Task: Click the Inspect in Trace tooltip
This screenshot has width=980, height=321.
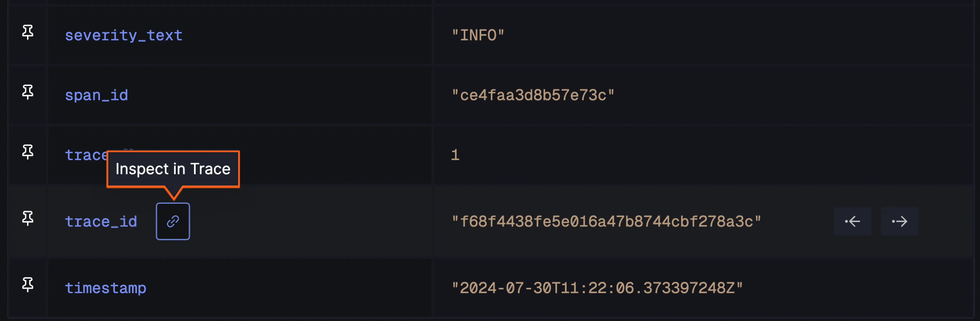Action: pyautogui.click(x=173, y=169)
